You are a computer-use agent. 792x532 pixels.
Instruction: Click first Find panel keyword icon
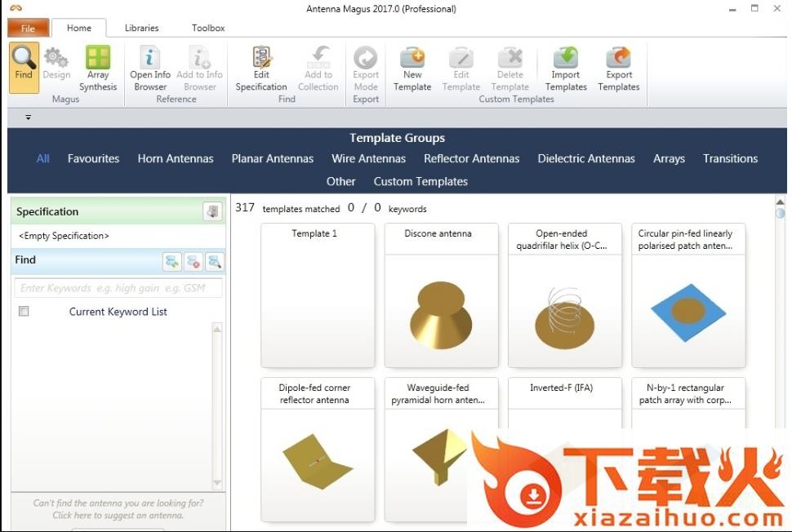coord(172,261)
